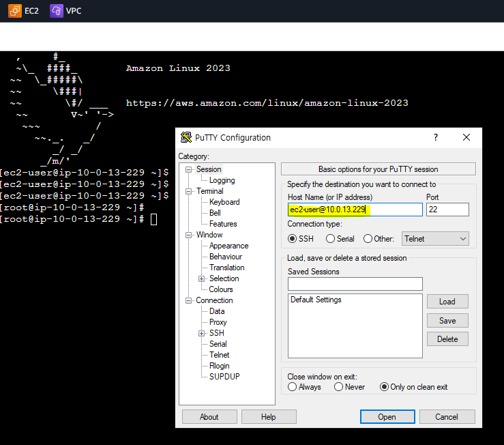Click the last root prompt line in terminal
This screenshot has height=445, width=504.
[x=78, y=219]
